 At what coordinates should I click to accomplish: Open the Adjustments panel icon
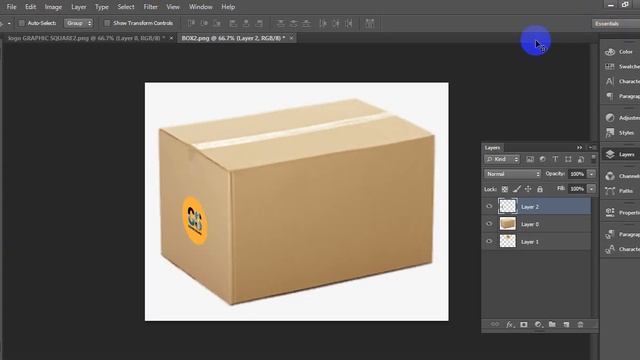click(x=610, y=118)
